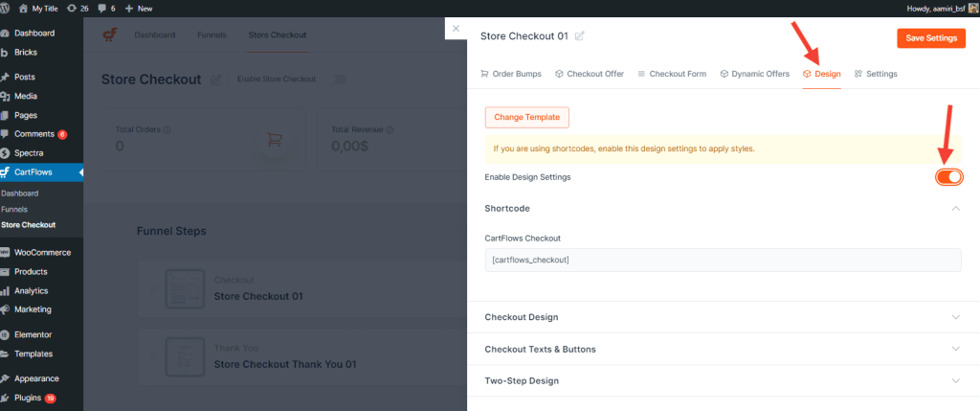
Task: Switch to the CartFlows Dashboard top tab
Action: pos(154,35)
